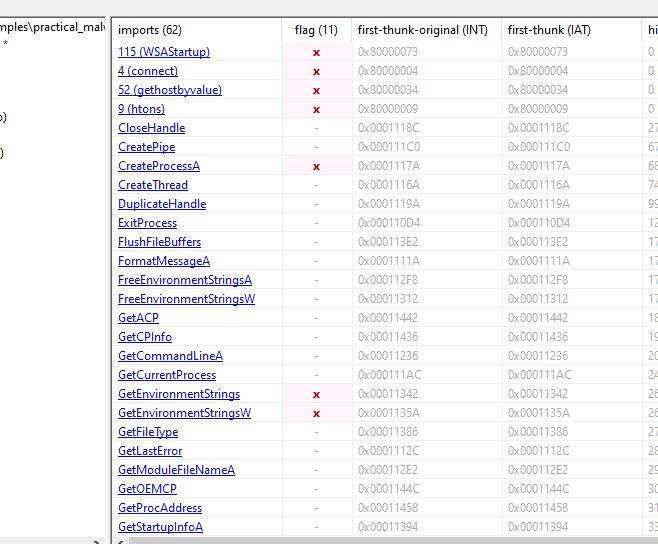Open the GetACP import link

pyautogui.click(x=138, y=318)
